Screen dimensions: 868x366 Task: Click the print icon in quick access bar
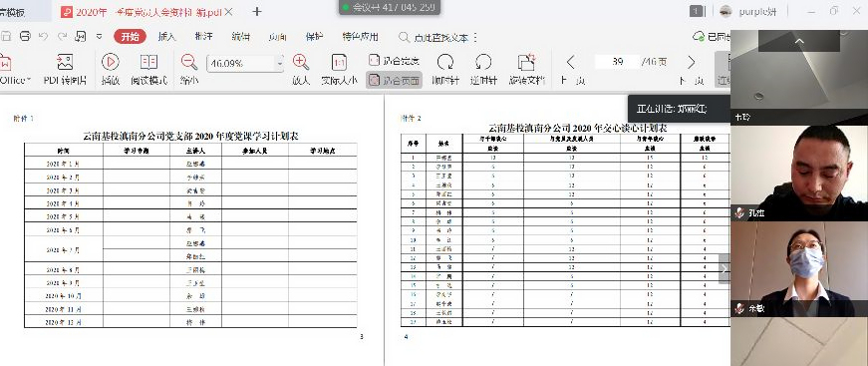(x=25, y=37)
